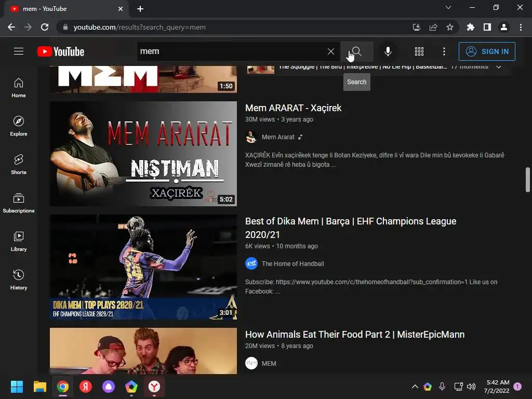Screen dimensions: 532x399
Task: Share this page via the share icon
Action: (x=433, y=27)
